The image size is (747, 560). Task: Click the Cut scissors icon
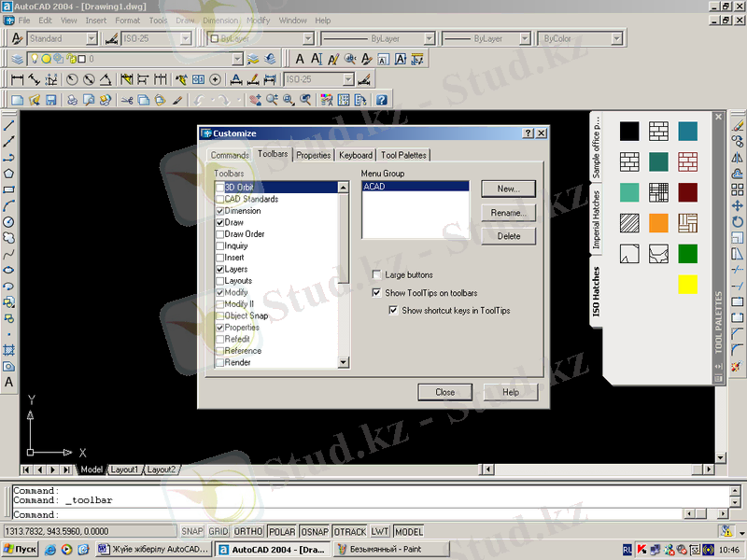(127, 100)
